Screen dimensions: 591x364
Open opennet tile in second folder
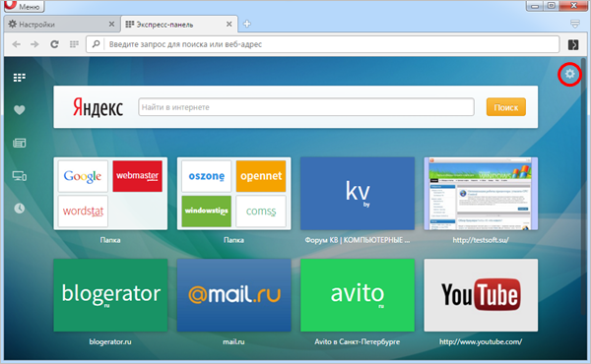point(261,176)
